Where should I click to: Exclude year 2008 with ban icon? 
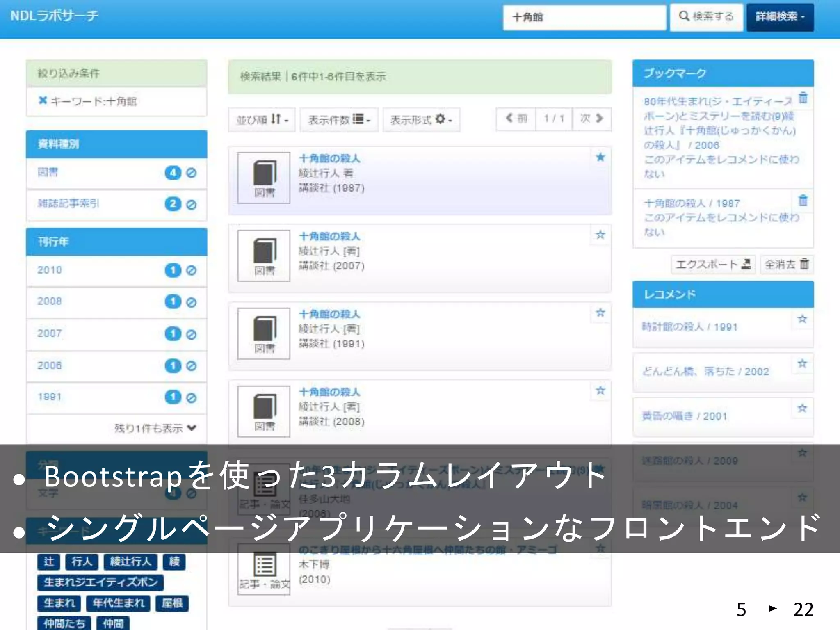[x=191, y=302]
